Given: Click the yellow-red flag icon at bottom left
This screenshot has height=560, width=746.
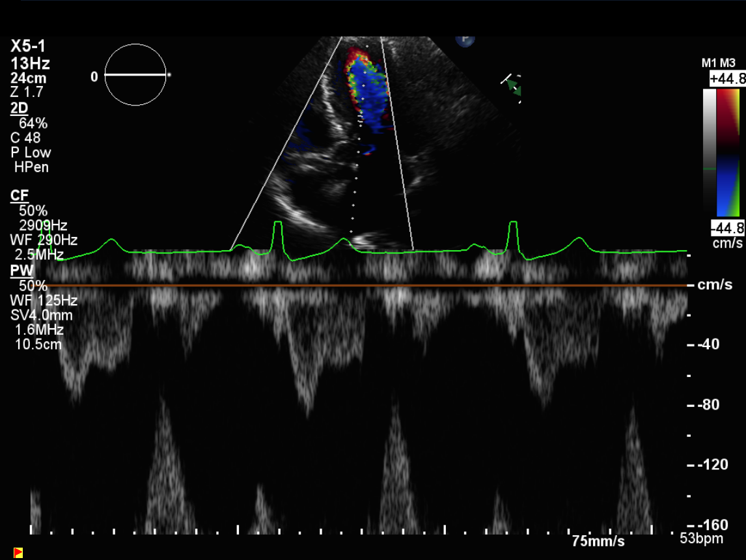Looking at the screenshot, I should coord(18,553).
